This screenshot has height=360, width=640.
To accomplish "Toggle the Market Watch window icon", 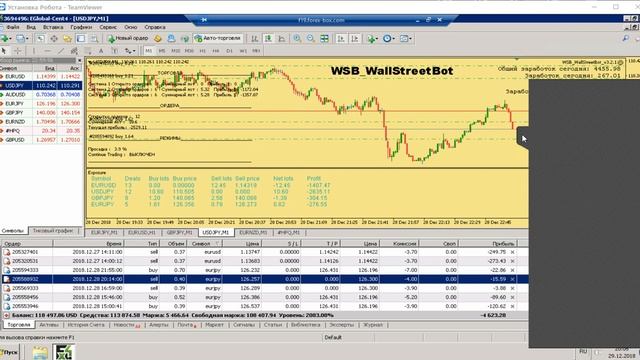I will pyautogui.click(x=40, y=38).
